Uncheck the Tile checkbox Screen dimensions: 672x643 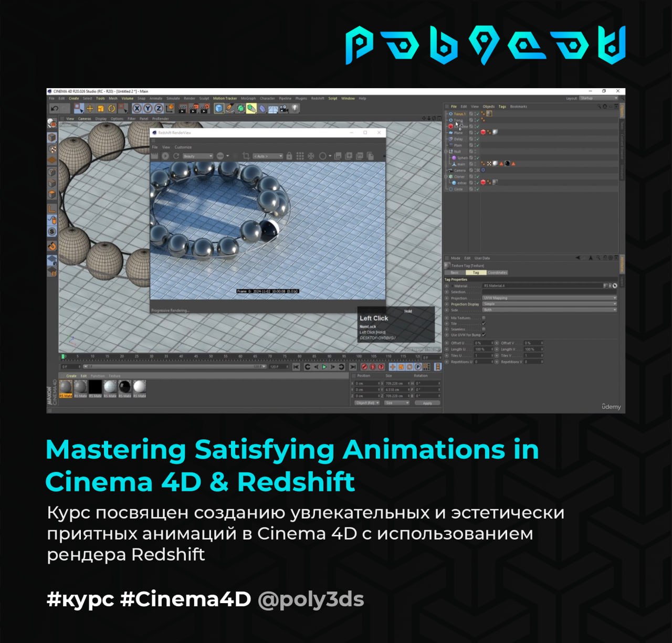pos(484,324)
